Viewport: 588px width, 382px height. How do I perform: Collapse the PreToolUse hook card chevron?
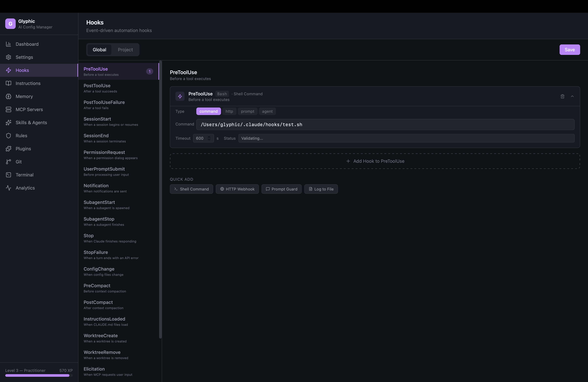coord(572,96)
